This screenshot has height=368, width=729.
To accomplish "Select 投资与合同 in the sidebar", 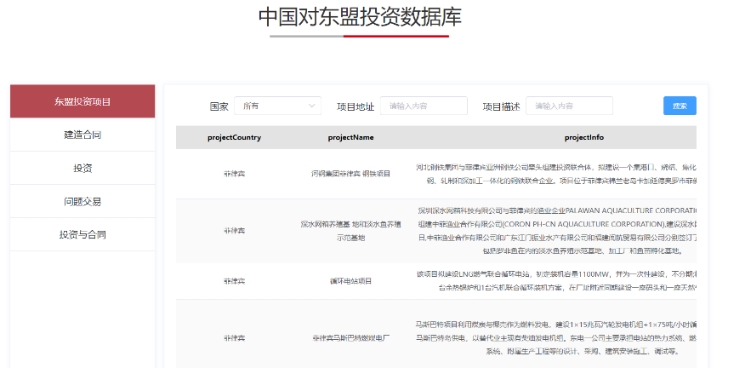I will (x=83, y=235).
